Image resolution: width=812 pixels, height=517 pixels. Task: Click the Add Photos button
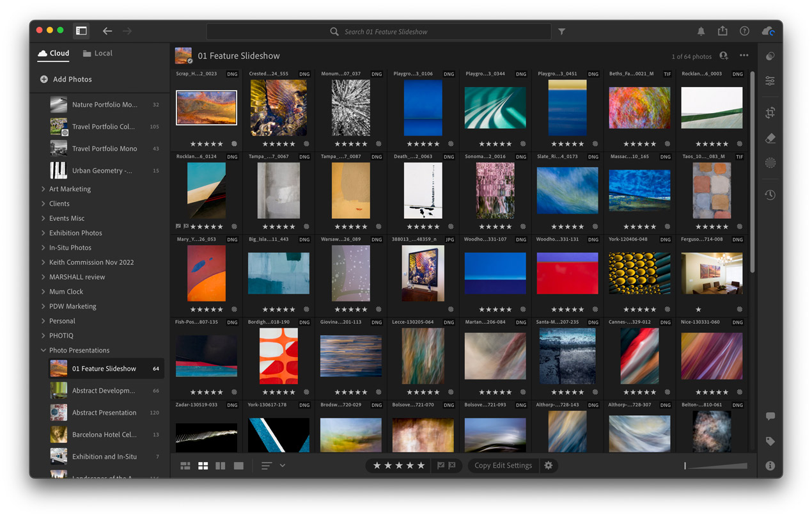tap(66, 79)
